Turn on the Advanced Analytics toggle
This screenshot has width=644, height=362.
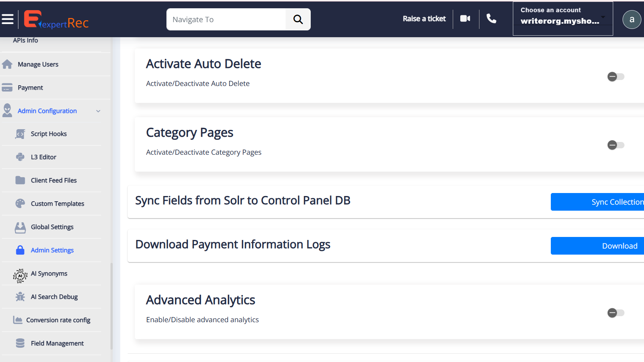pyautogui.click(x=615, y=313)
